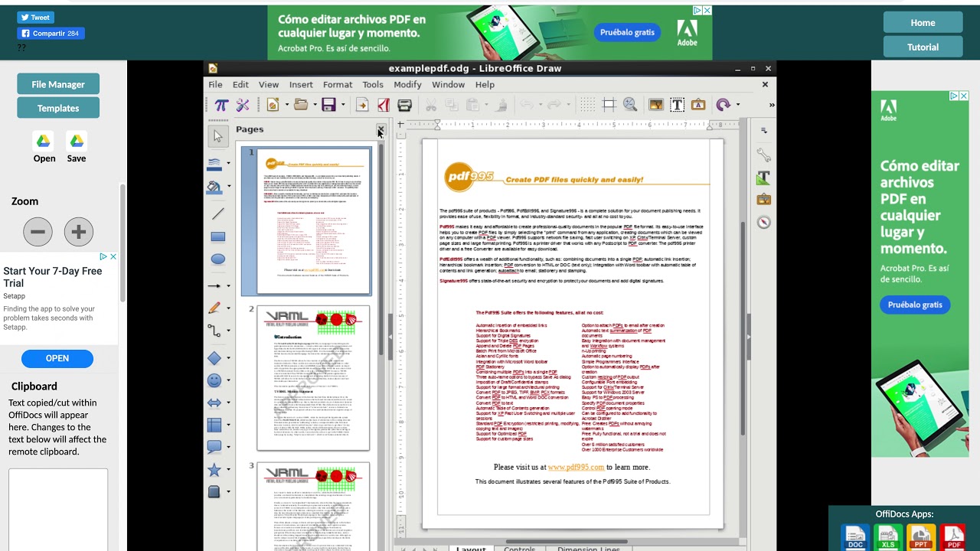Open the sidebar Properties wrench icon

(763, 155)
